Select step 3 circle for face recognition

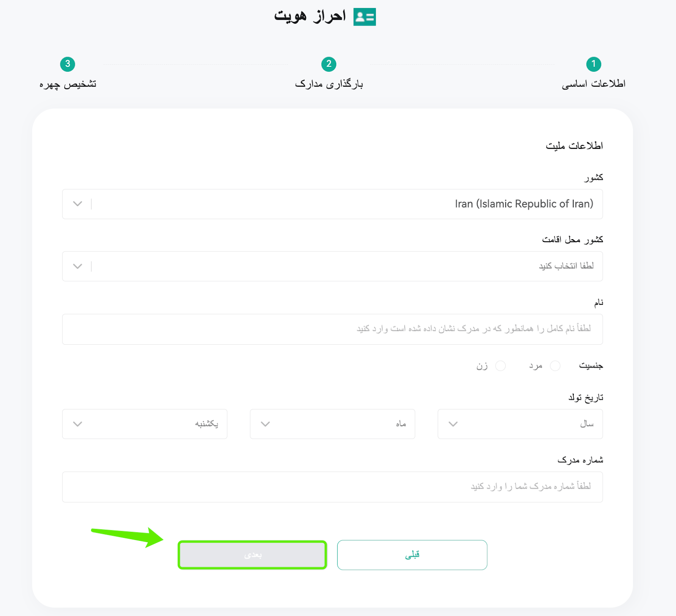68,64
